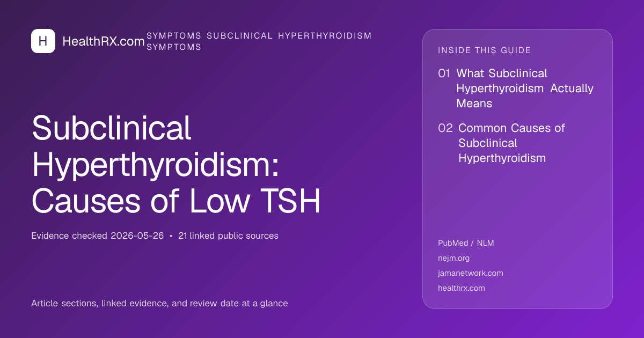Click the PubMed / NLM source

(x=466, y=243)
